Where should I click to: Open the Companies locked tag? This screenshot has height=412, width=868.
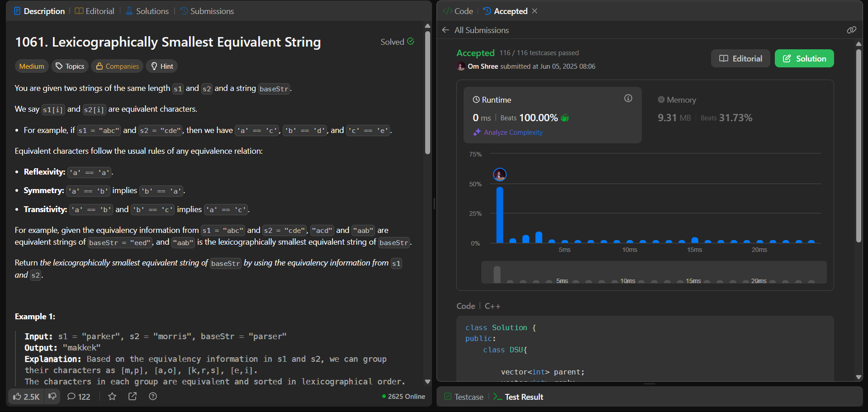[x=117, y=66]
